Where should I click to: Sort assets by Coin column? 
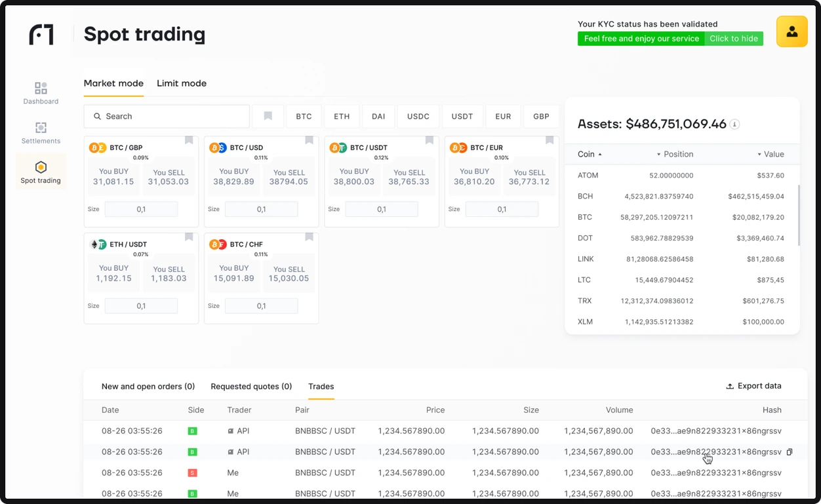click(590, 154)
